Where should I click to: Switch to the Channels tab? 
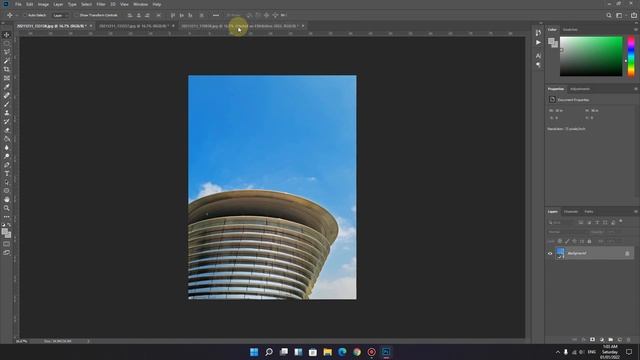571,211
